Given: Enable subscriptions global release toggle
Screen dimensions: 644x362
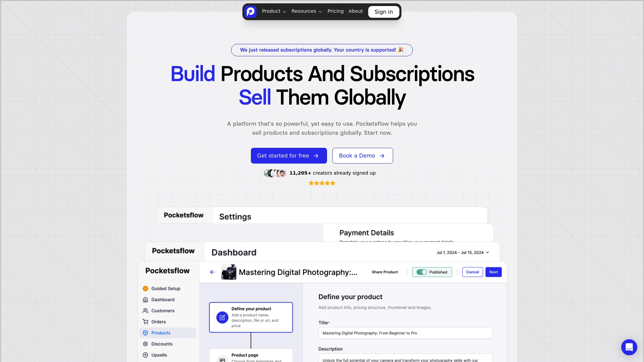Looking at the screenshot, I should pos(322,50).
